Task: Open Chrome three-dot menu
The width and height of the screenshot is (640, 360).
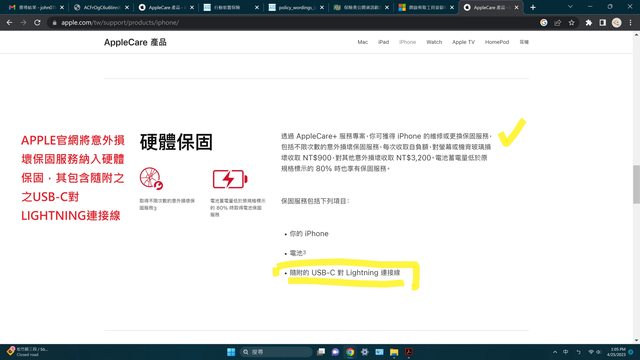Action: [x=631, y=23]
